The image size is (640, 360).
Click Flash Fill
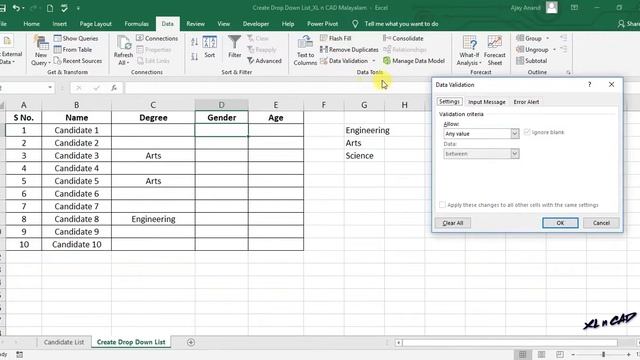[x=336, y=38]
